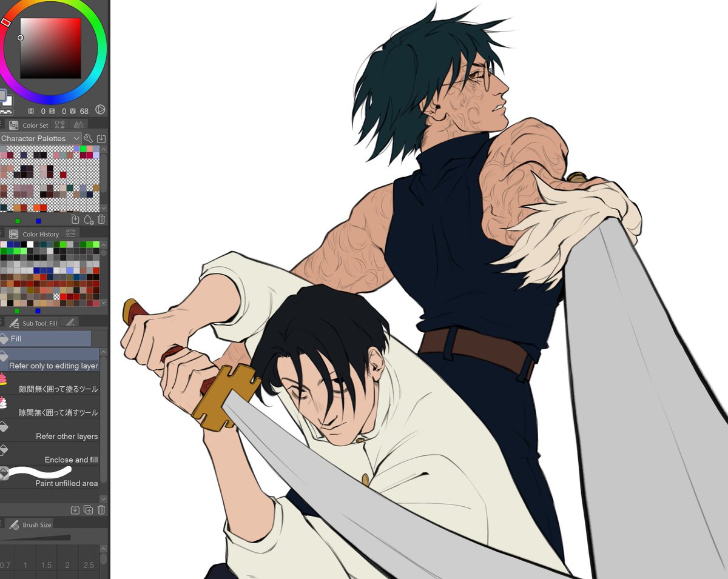
Task: Choose the 隙間無く囲って消すツール sub tool
Action: point(50,407)
